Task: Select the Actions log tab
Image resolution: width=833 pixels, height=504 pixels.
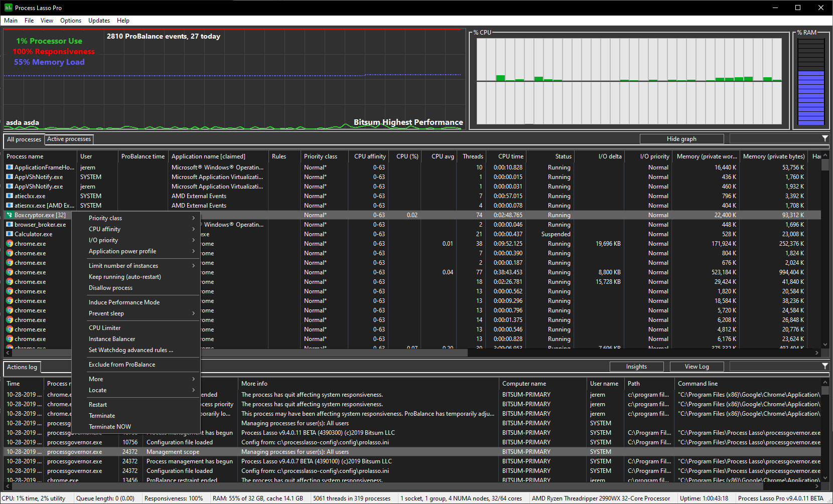Action: [x=22, y=367]
